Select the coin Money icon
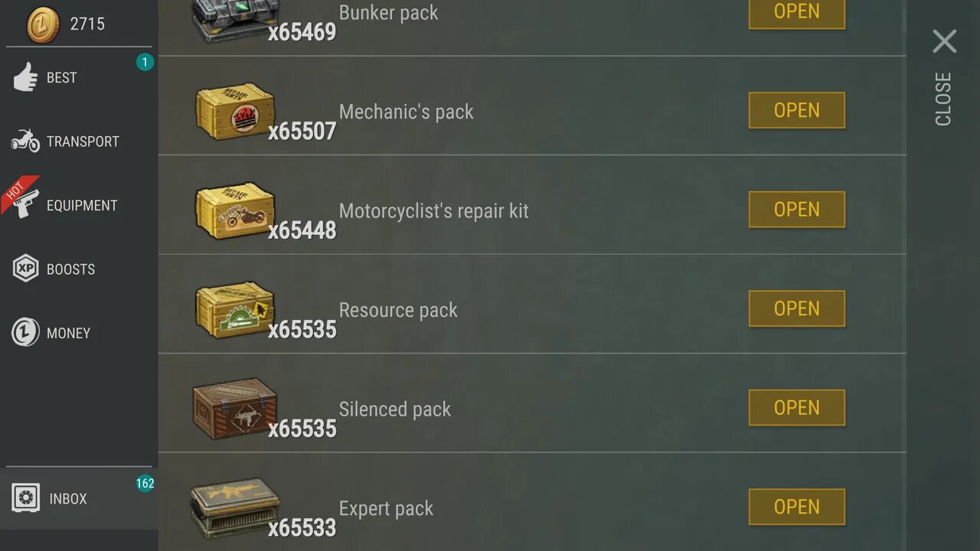 tap(25, 332)
